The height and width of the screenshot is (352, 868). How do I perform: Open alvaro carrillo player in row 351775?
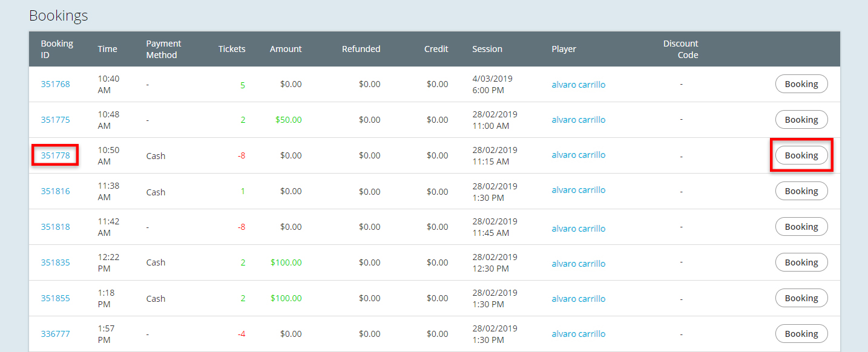pyautogui.click(x=579, y=120)
